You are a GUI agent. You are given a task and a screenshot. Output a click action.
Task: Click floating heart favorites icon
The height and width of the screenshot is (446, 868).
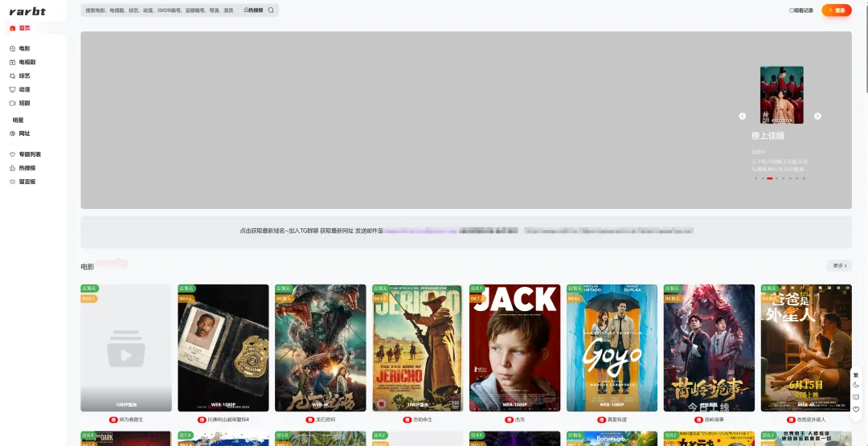pos(856,410)
